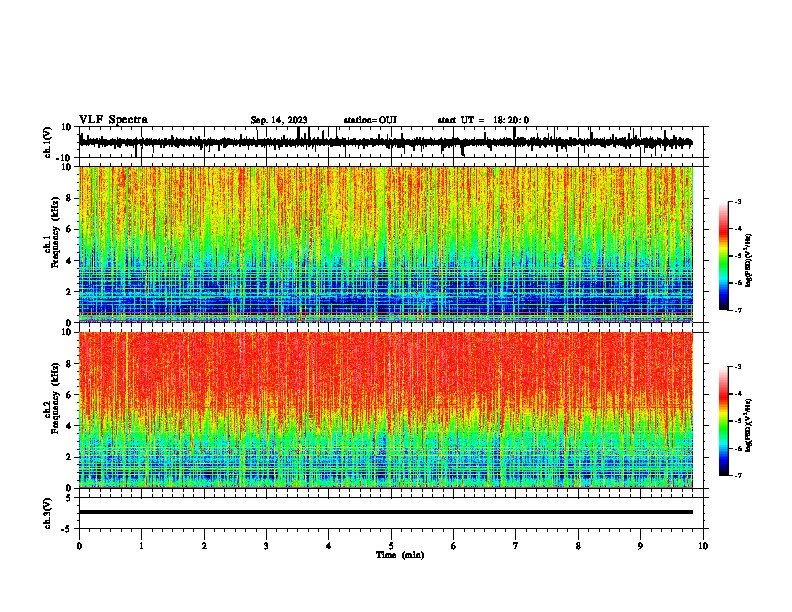
Task: Click the 'ch.3(V)' axis label
Action: pos(48,513)
